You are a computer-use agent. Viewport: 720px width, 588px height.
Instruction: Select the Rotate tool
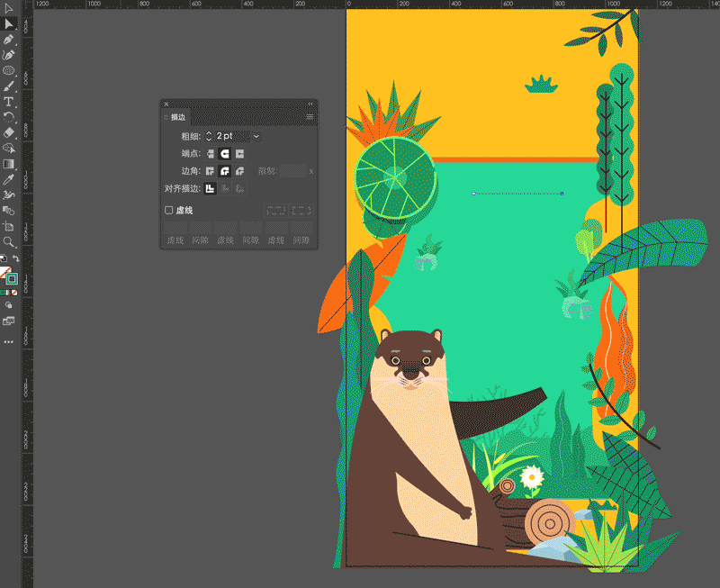[x=8, y=117]
